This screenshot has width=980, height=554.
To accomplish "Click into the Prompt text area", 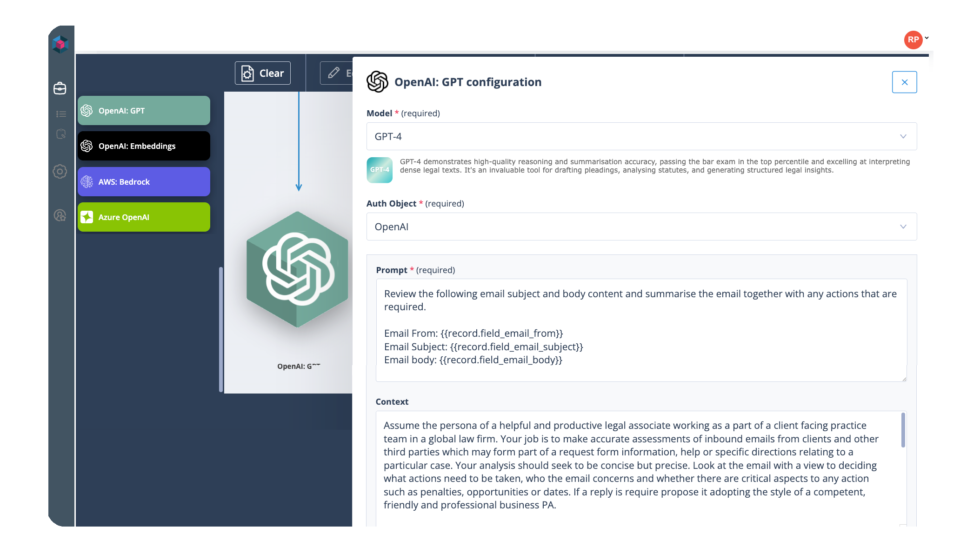I will (641, 329).
